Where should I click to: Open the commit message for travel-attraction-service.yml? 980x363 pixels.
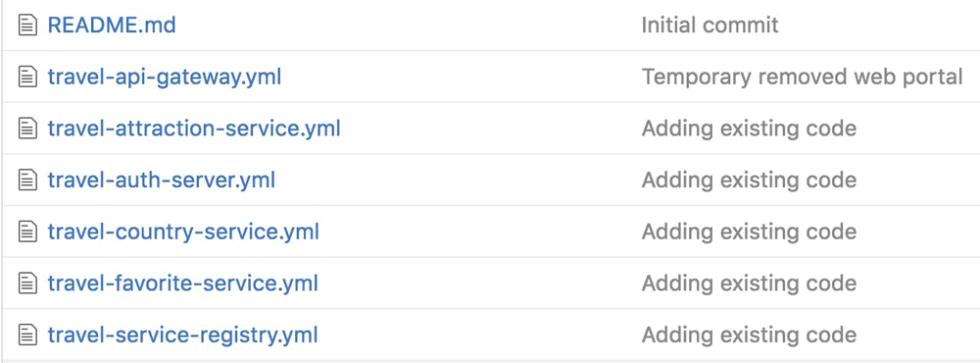click(749, 129)
